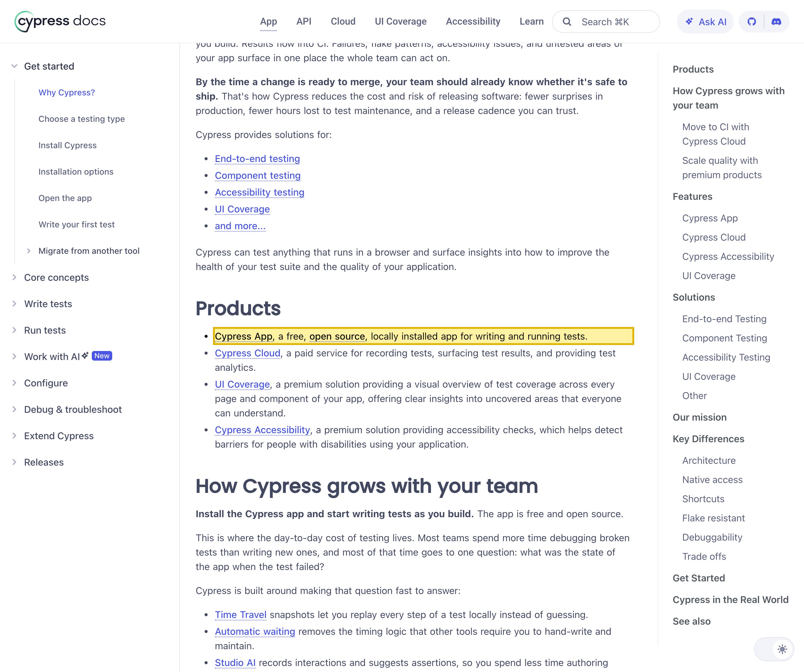
Task: Open Write your first test page
Action: point(76,224)
